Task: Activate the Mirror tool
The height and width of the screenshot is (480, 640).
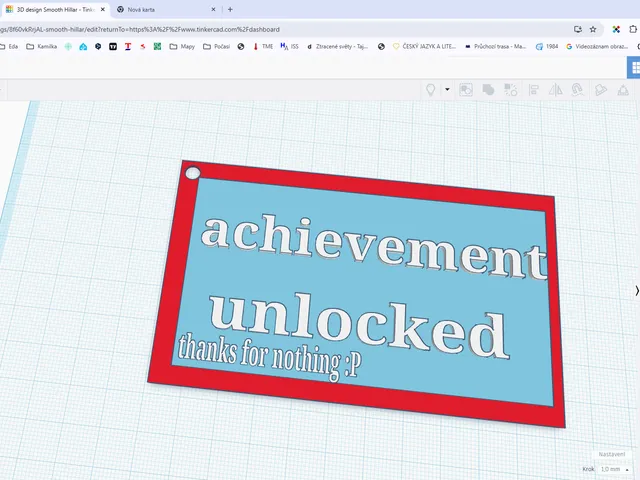Action: coord(556,90)
